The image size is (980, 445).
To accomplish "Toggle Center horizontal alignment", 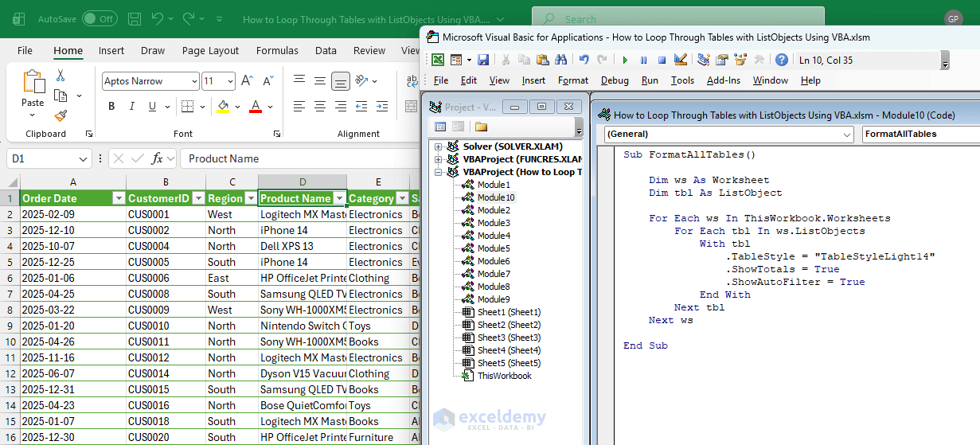I will point(320,107).
